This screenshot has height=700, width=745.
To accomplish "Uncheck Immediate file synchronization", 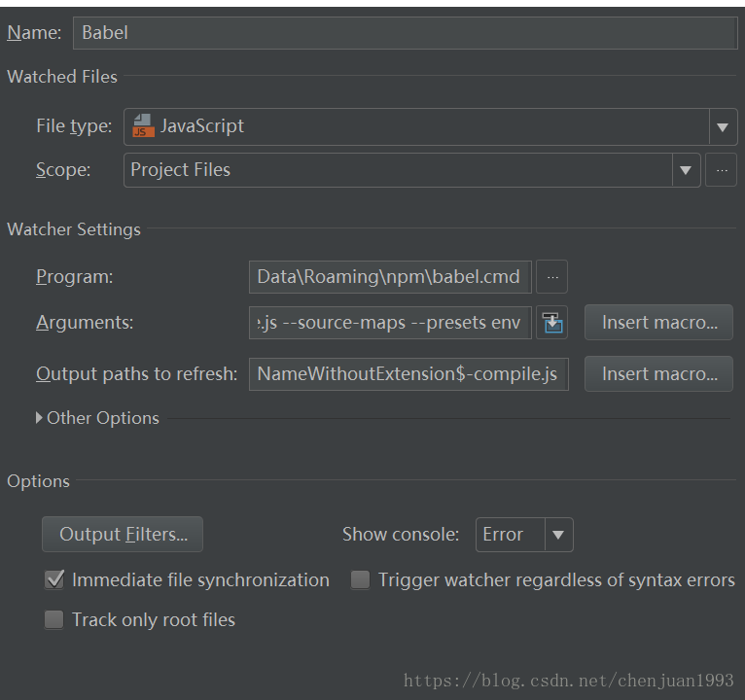I will (54, 579).
